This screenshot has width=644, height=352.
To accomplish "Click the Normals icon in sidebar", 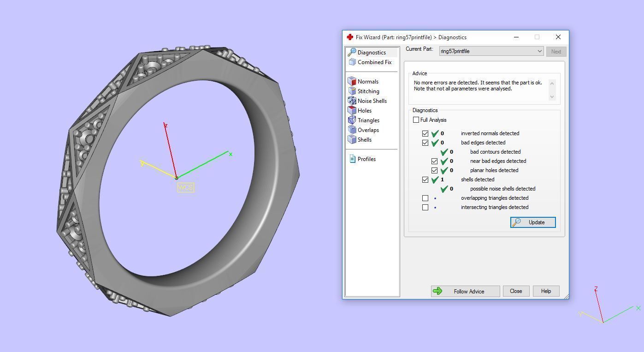I will 352,81.
